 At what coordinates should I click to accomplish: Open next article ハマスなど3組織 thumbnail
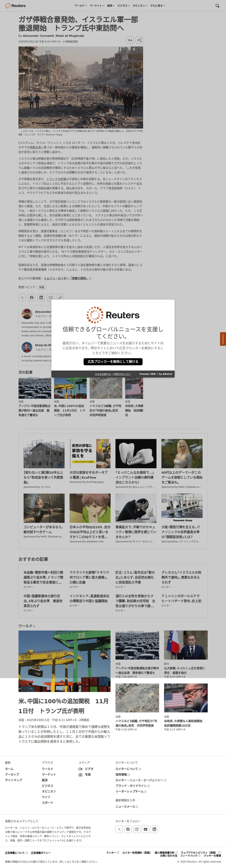coord(106,388)
